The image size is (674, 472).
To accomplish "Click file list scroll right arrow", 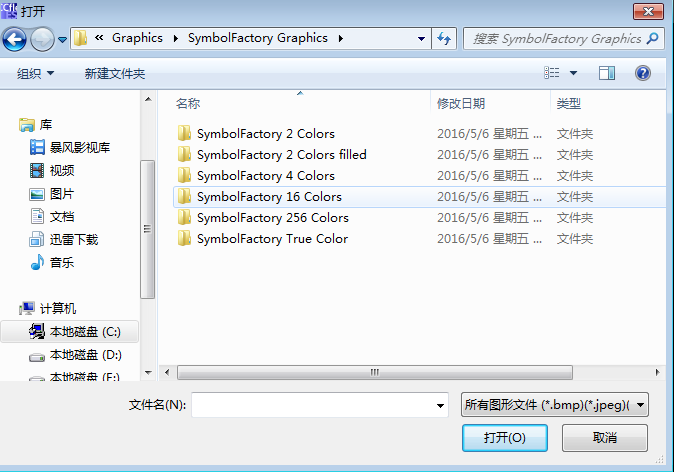I will [x=657, y=372].
